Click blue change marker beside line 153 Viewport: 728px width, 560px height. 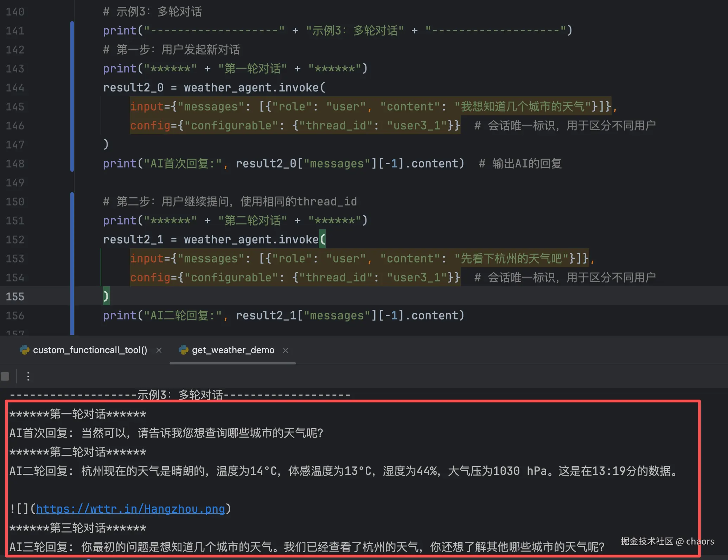tap(72, 259)
